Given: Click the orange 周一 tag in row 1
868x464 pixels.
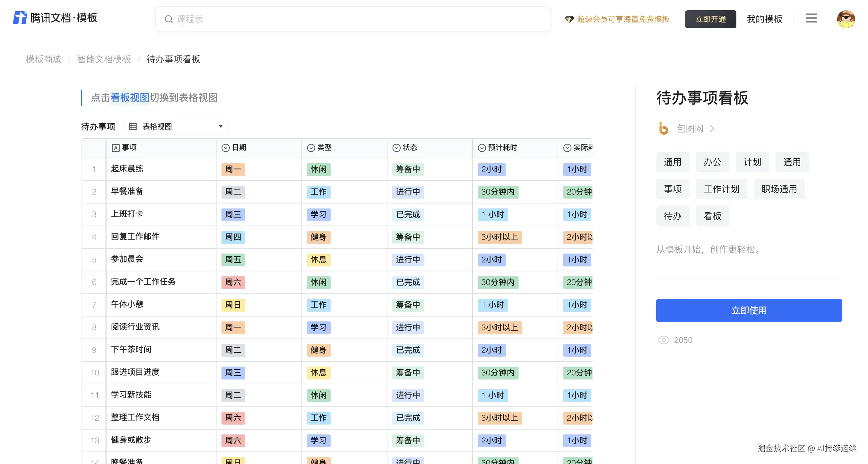Looking at the screenshot, I should tap(233, 169).
